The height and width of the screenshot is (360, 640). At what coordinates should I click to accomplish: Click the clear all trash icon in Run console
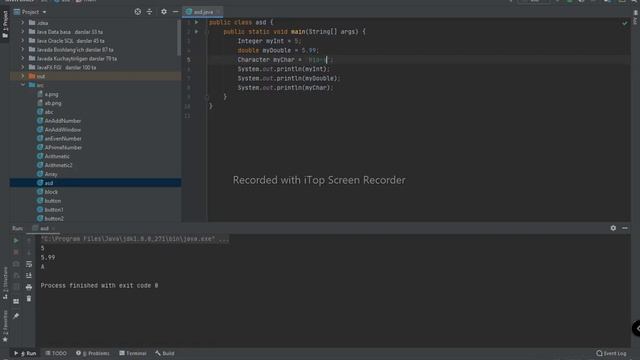29,299
